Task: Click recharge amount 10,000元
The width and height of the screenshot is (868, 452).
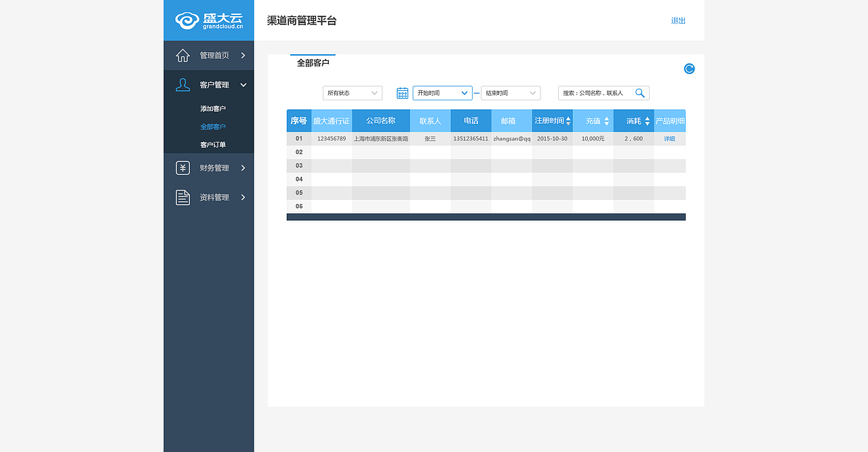Action: [x=593, y=138]
